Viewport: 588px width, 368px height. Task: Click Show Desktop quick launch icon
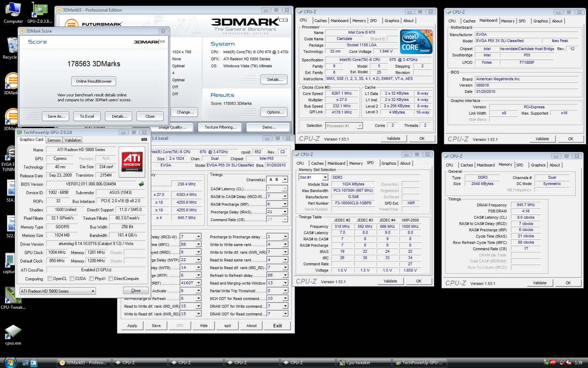[26, 363]
